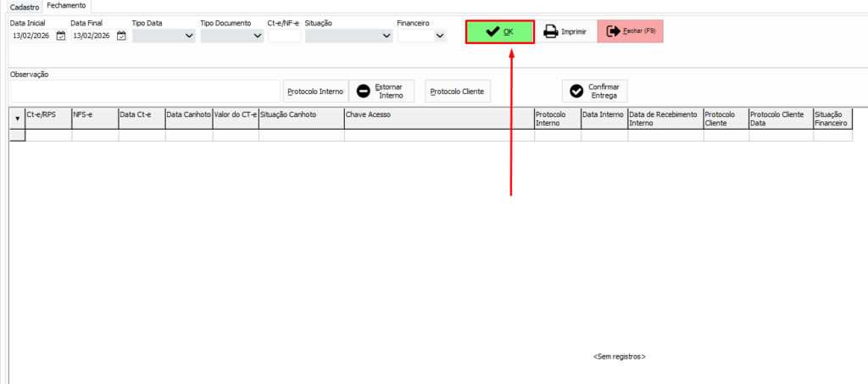Screen dimensions: 868x384
Task: Open the Situação dropdown list
Action: tap(387, 36)
